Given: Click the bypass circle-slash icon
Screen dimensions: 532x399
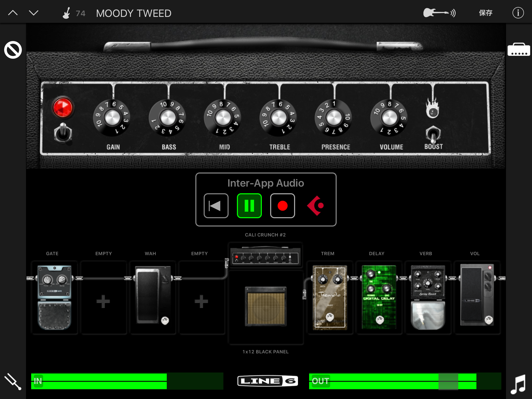Looking at the screenshot, I should point(13,50).
